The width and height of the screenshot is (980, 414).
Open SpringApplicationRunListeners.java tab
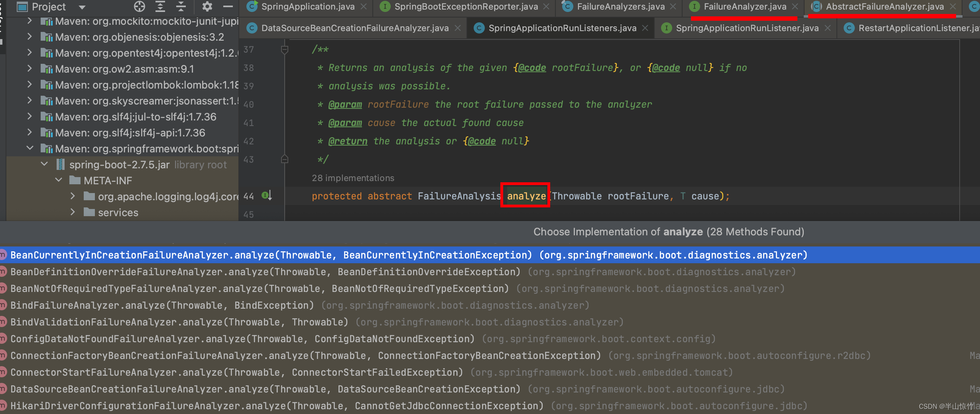coord(562,28)
